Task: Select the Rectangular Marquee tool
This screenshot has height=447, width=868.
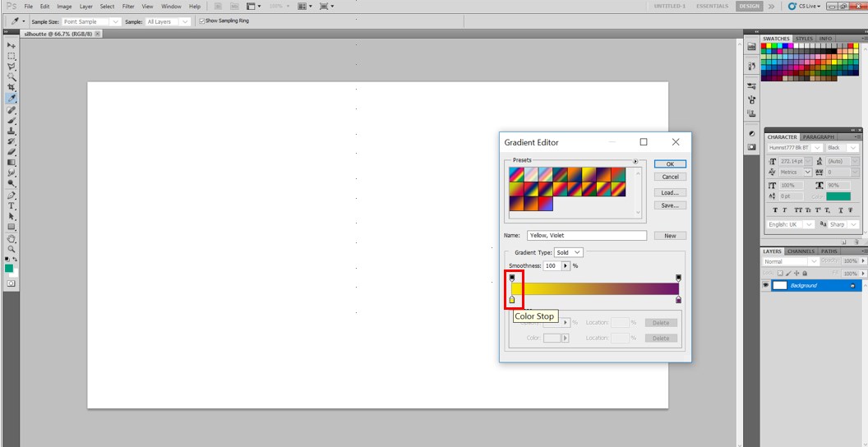Action: tap(11, 56)
